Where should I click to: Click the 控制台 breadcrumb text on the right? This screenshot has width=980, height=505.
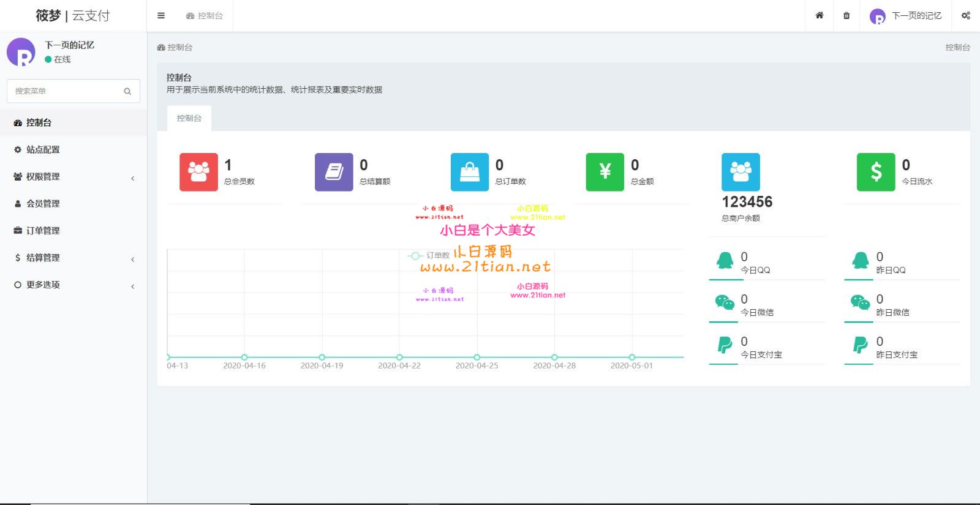pyautogui.click(x=957, y=47)
